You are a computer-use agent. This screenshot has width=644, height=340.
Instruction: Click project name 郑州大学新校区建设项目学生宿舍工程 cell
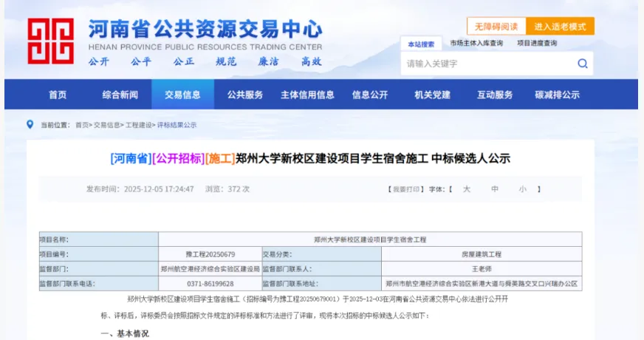click(370, 239)
